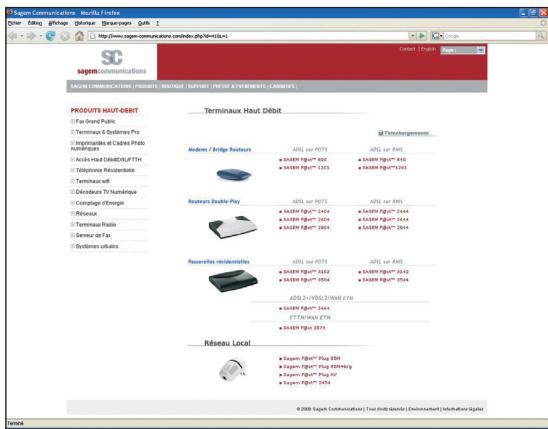
Task: Open Décodeurs TV Numérique sidebar link
Action: click(x=106, y=192)
